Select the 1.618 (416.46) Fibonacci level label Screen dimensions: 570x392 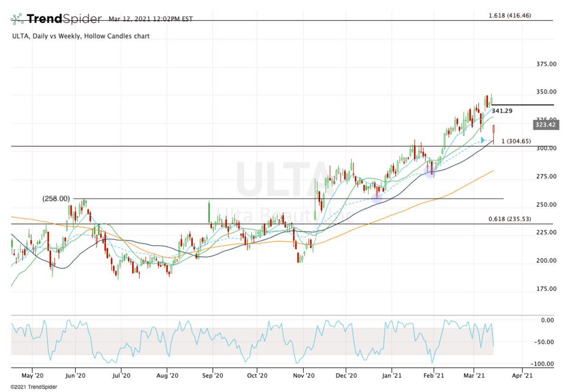(x=510, y=16)
